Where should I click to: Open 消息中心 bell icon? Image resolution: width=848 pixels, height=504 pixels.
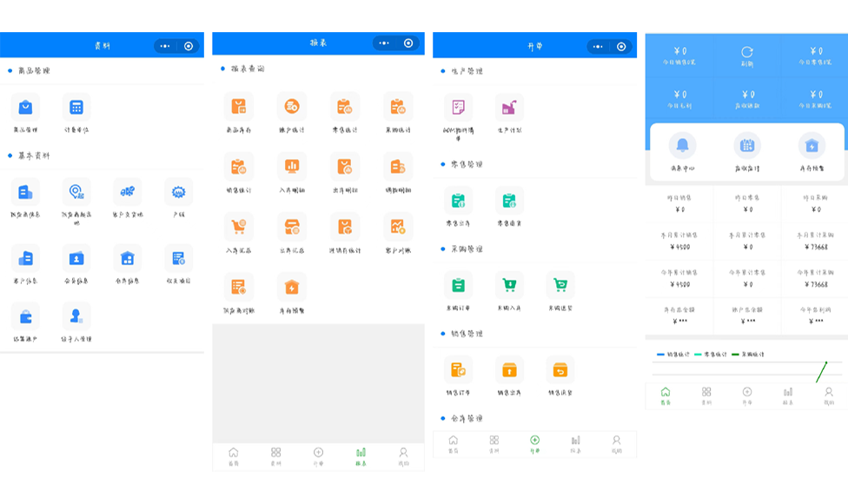pos(682,146)
